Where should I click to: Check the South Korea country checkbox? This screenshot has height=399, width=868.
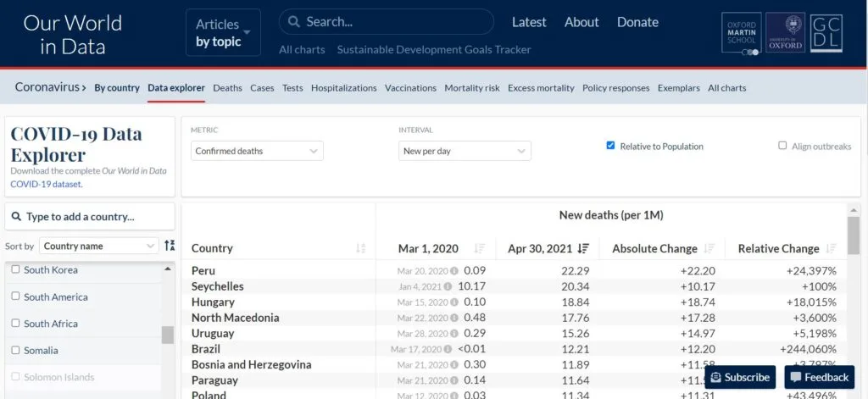click(x=14, y=270)
